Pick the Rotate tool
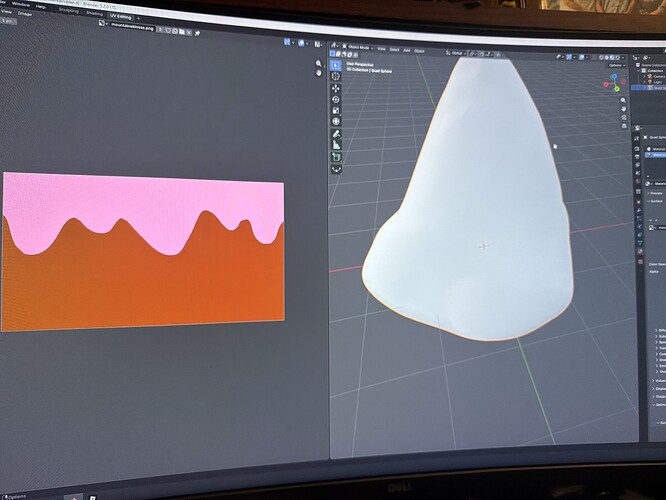The height and width of the screenshot is (500, 666). [336, 99]
